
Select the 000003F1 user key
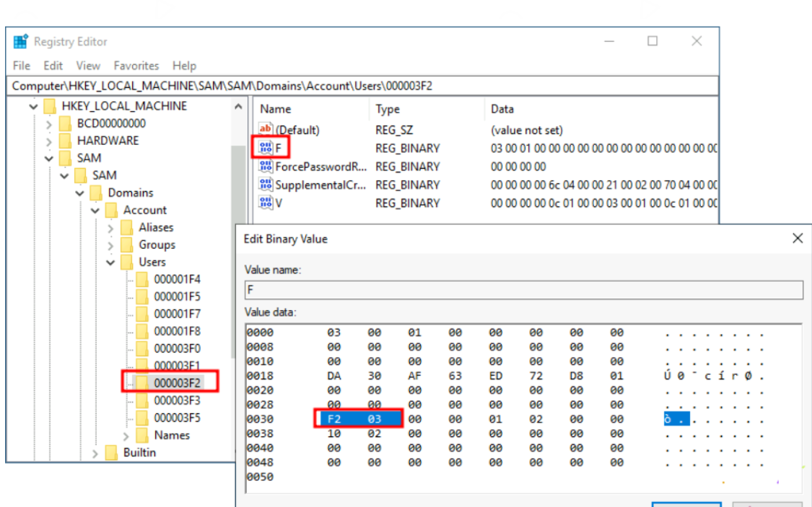tap(177, 366)
